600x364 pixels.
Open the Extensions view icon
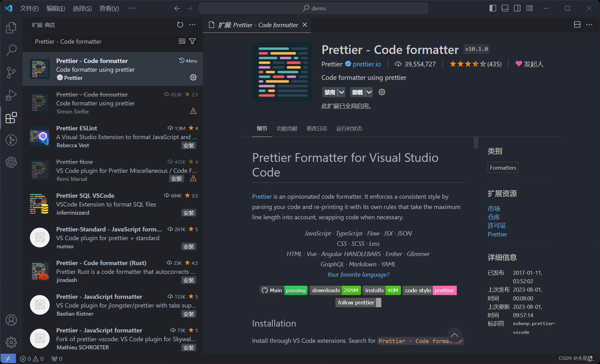click(11, 118)
